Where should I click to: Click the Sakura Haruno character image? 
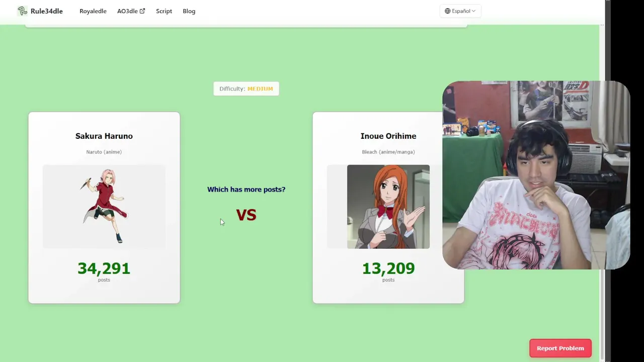click(104, 207)
